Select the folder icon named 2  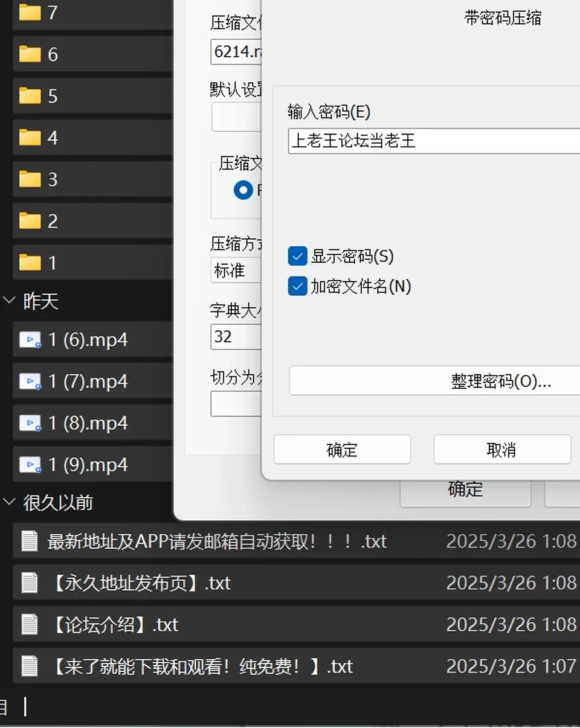(x=30, y=221)
